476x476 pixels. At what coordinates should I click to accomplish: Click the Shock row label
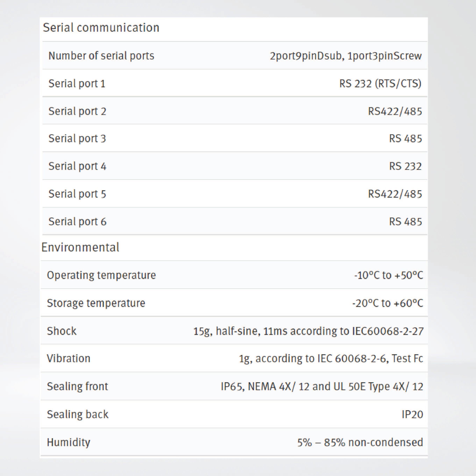click(62, 331)
